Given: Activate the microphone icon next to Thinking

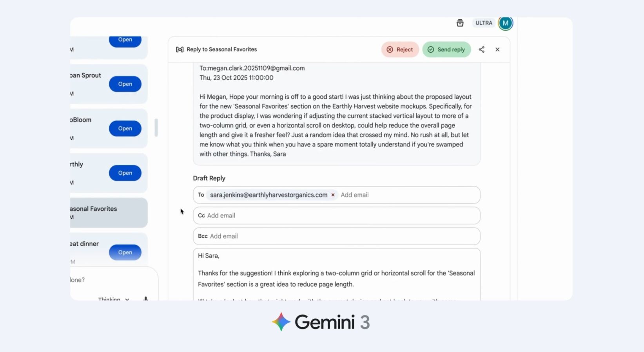Looking at the screenshot, I should click(x=145, y=299).
